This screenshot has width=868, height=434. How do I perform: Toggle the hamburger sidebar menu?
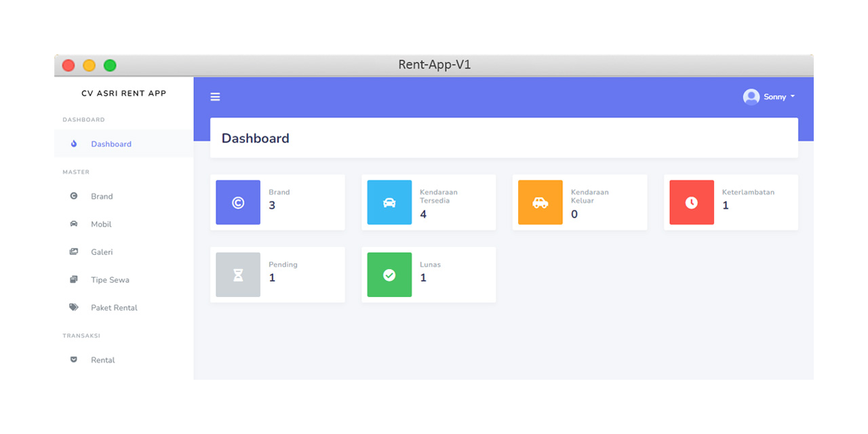(x=215, y=97)
